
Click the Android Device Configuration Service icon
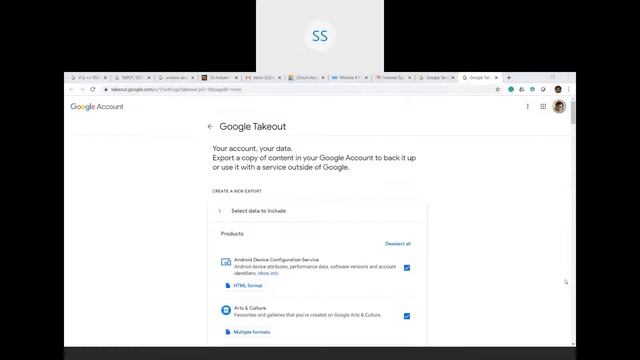(x=226, y=262)
